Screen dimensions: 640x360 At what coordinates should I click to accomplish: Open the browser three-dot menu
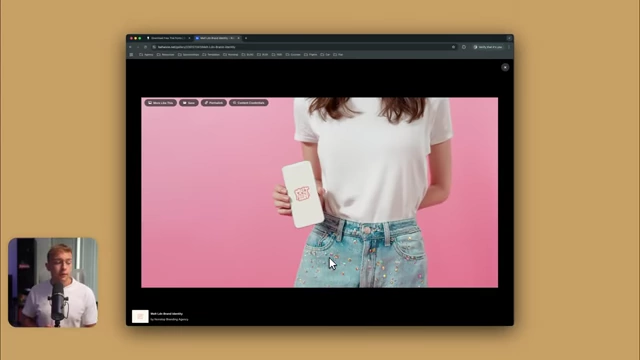[509, 47]
